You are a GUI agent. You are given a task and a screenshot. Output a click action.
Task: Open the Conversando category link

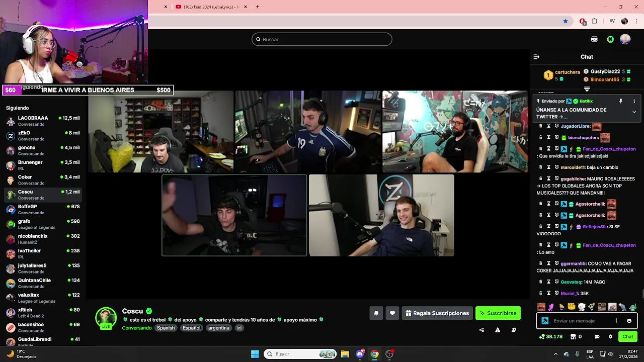click(x=136, y=328)
